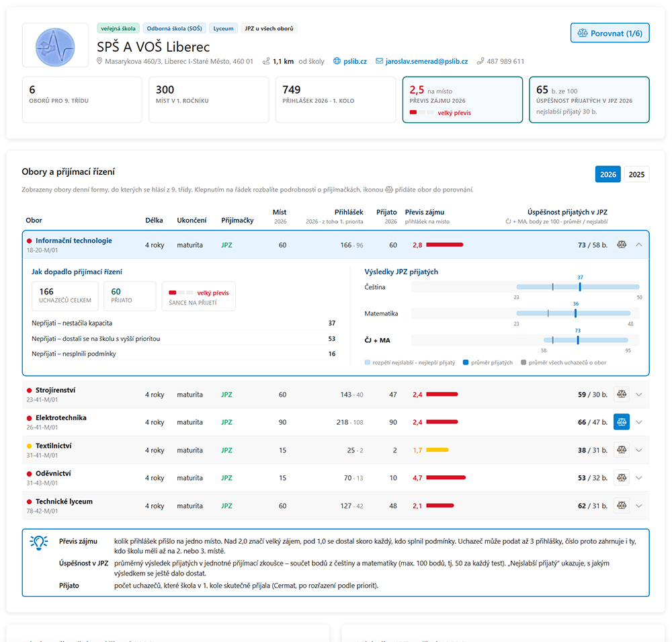Click the SPŠ A VOŠ Liberec school logo
The width and height of the screenshot is (672, 642).
(55, 46)
